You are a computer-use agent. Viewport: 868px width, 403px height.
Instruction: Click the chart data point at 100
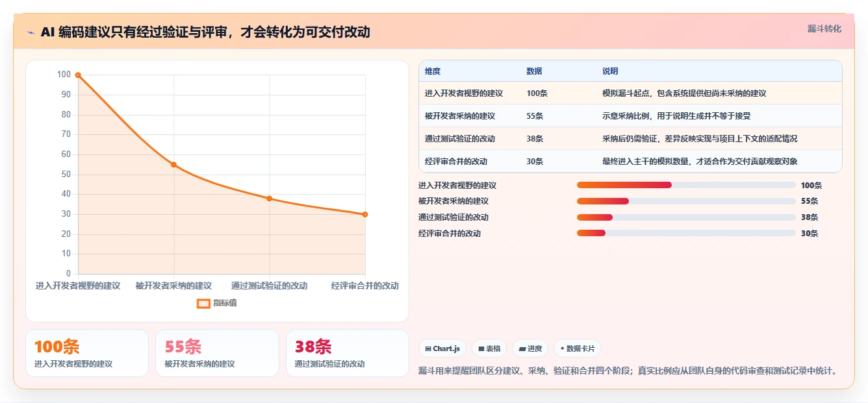[78, 75]
